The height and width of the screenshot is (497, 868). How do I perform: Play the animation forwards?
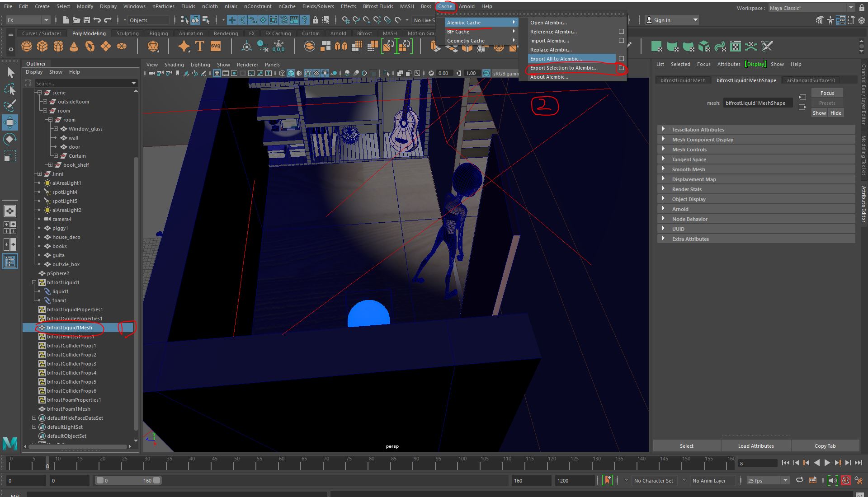[827, 463]
